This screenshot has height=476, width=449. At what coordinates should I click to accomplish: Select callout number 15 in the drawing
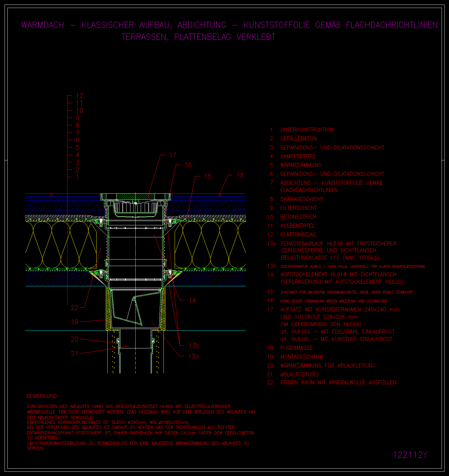click(208, 176)
